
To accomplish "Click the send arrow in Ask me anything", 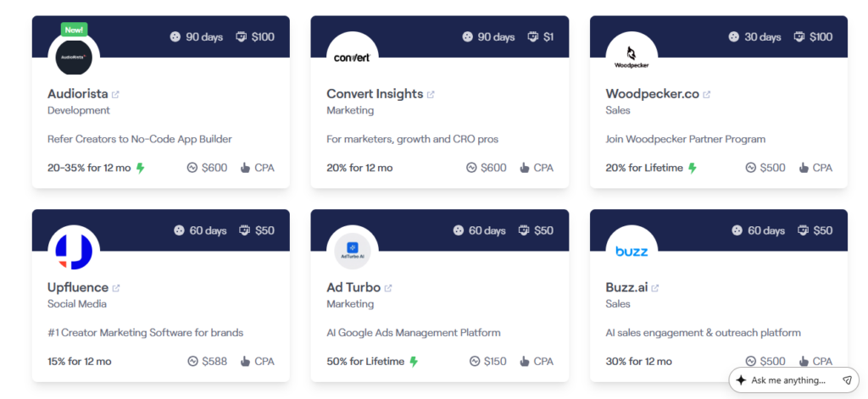I will [x=847, y=380].
